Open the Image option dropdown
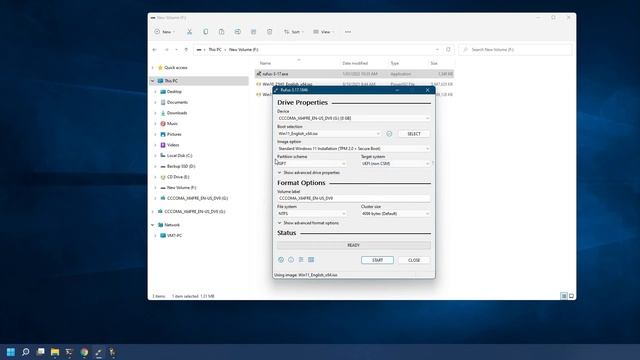This screenshot has height=360, width=640. [x=353, y=149]
